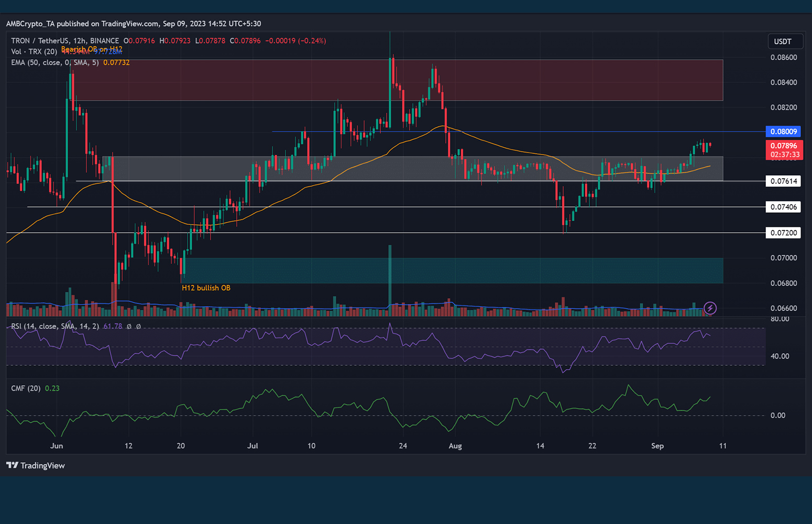Image resolution: width=812 pixels, height=524 pixels.
Task: Select the H12 bullish OB text label
Action: [206, 288]
